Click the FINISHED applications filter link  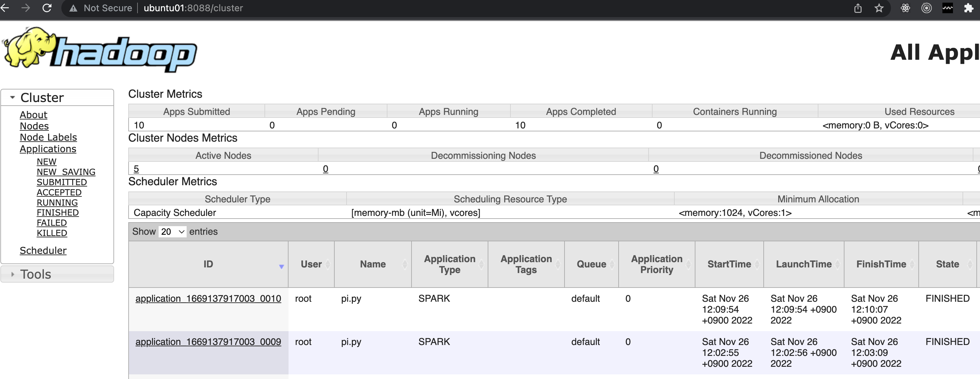coord(58,213)
